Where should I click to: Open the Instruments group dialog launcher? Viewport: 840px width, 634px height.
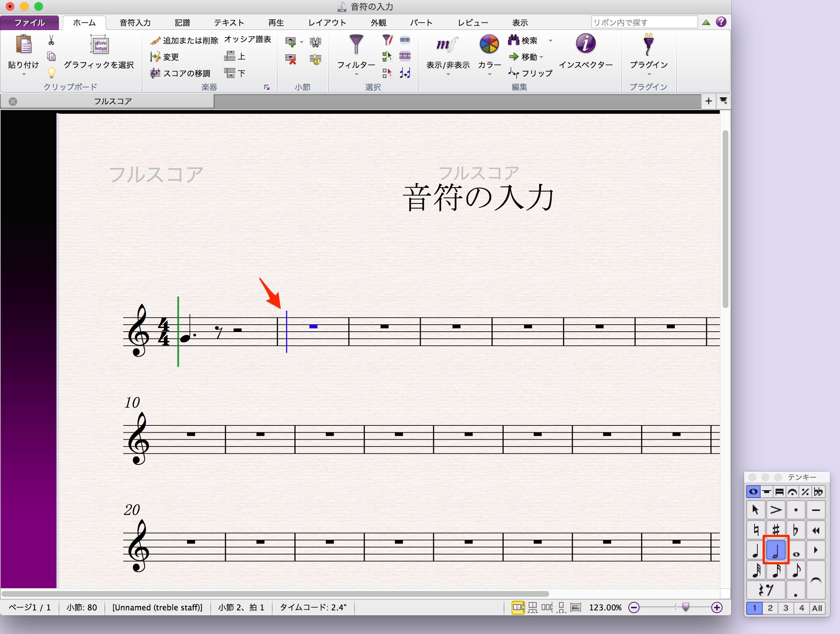(267, 87)
